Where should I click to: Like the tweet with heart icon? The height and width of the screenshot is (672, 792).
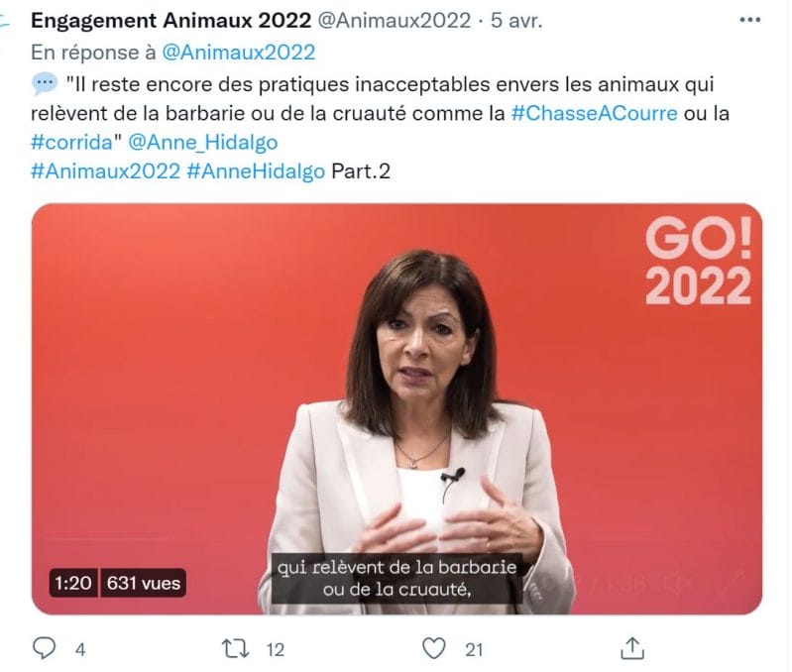(x=434, y=648)
